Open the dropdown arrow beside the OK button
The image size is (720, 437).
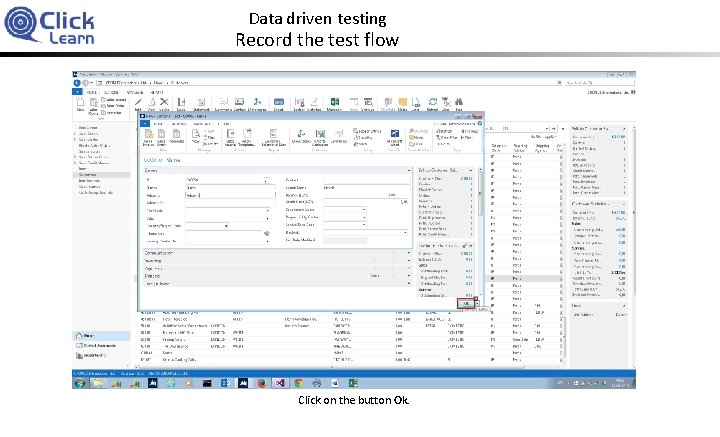(478, 303)
